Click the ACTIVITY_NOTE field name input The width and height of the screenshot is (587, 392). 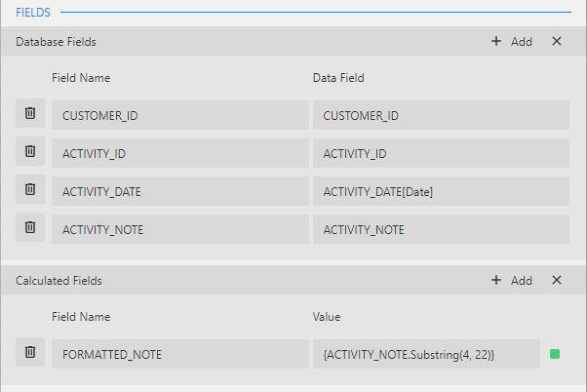(178, 229)
